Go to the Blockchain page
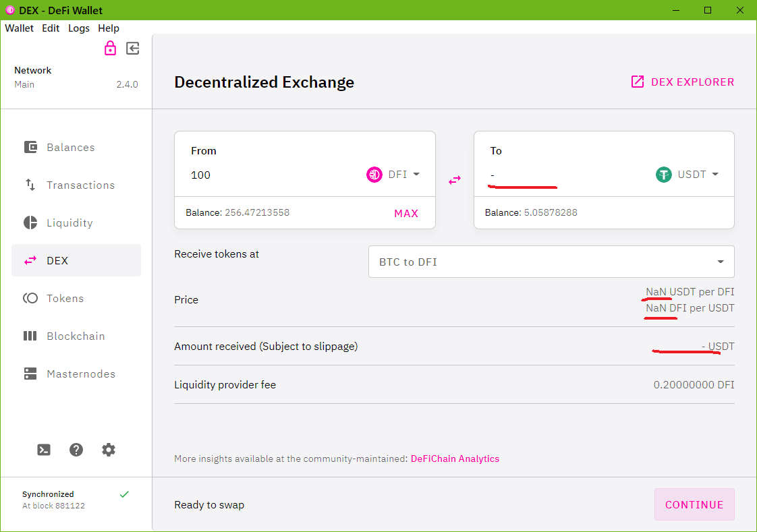 pos(76,336)
